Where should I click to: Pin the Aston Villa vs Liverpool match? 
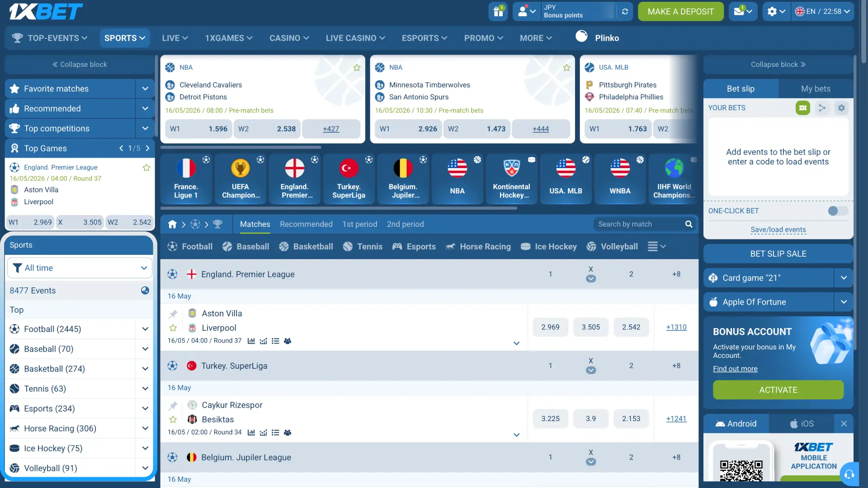click(x=173, y=314)
